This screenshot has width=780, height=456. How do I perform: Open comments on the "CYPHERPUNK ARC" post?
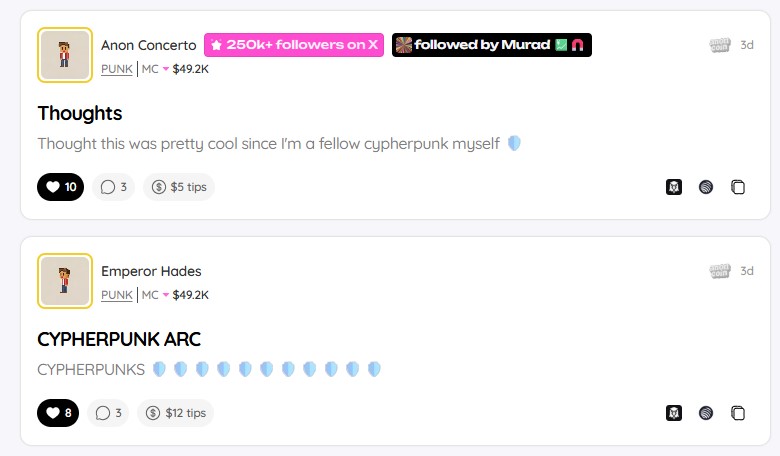109,412
